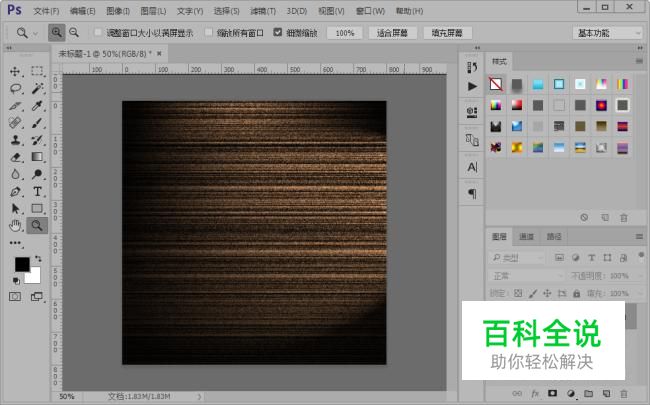This screenshot has height=405, width=650.
Task: Toggle resize windows to fit checkbox
Action: [x=98, y=32]
